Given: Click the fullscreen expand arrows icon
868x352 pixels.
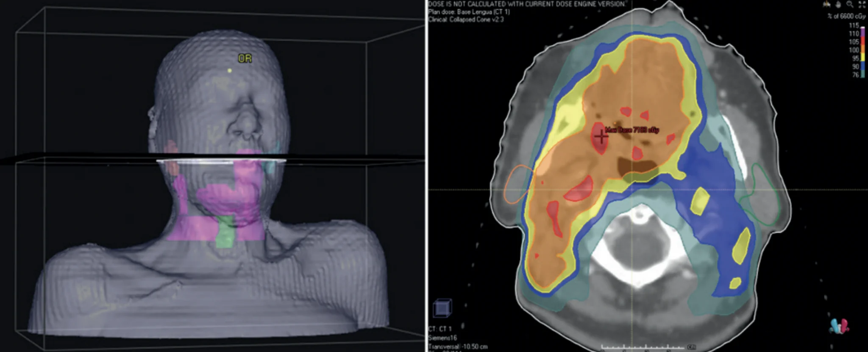Looking at the screenshot, I should [x=862, y=4].
